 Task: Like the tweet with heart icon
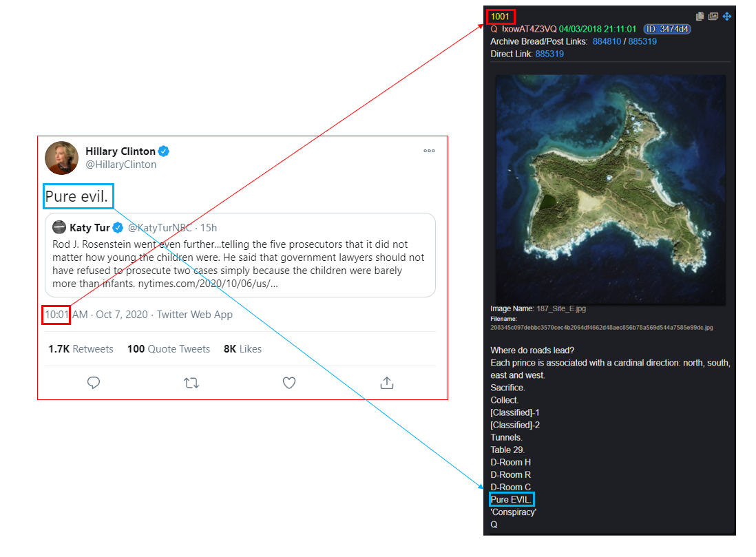[288, 383]
